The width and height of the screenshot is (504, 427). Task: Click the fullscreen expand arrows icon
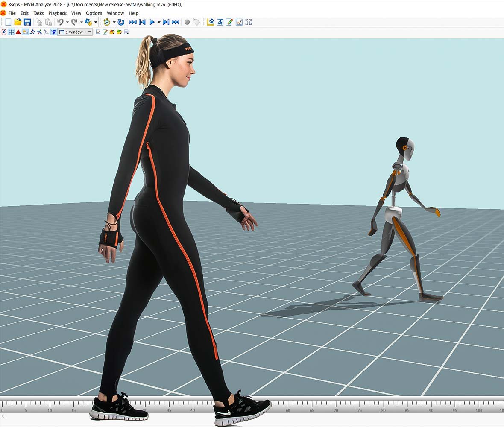[x=248, y=22]
